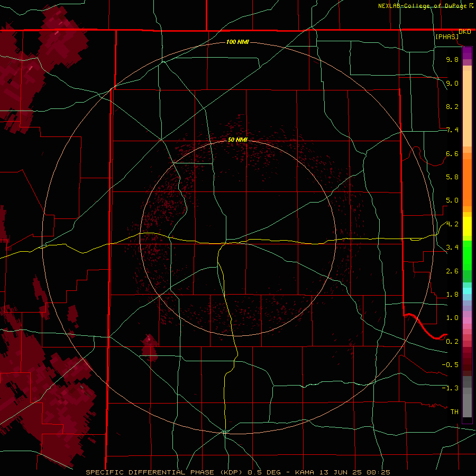Click the 1.8 value on the scale

click(452, 295)
